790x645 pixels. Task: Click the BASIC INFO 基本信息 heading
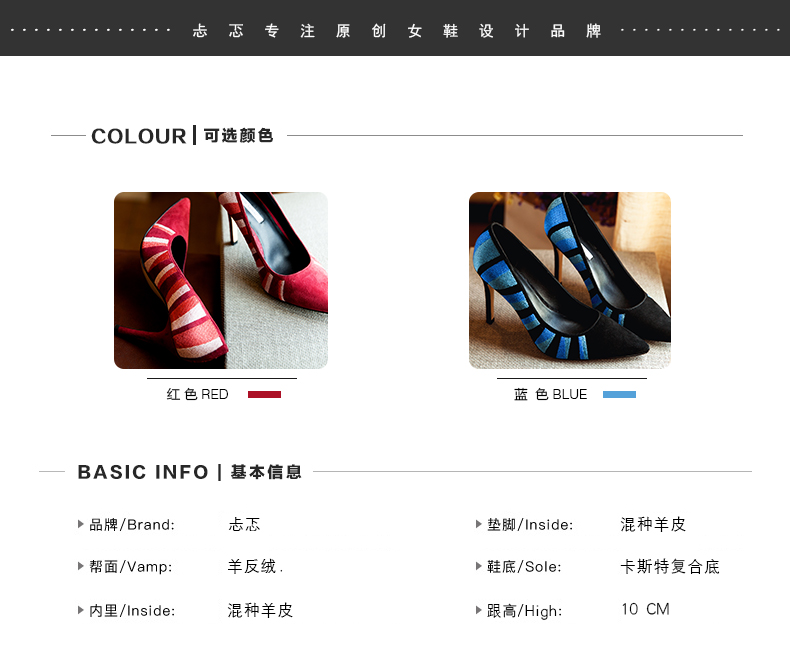pos(189,472)
